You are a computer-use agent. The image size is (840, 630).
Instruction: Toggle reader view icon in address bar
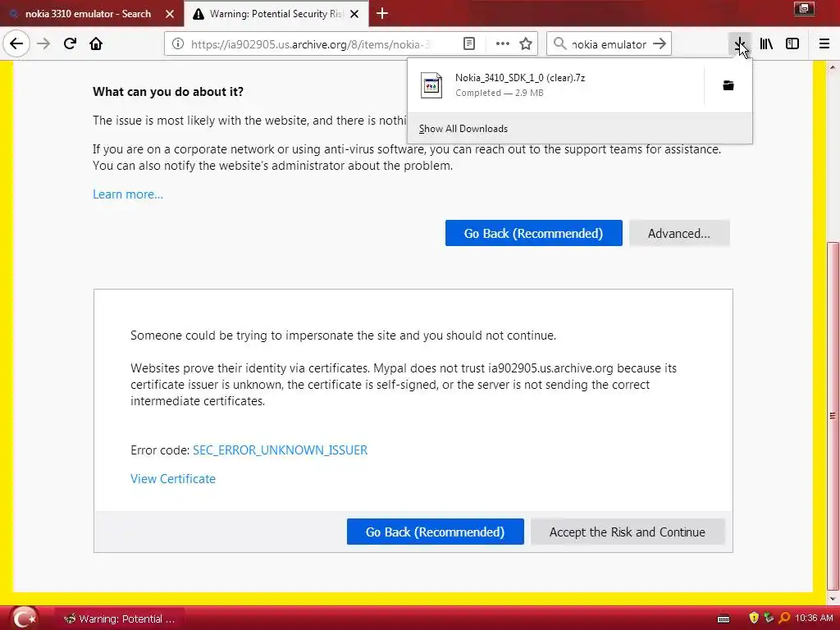click(x=468, y=44)
